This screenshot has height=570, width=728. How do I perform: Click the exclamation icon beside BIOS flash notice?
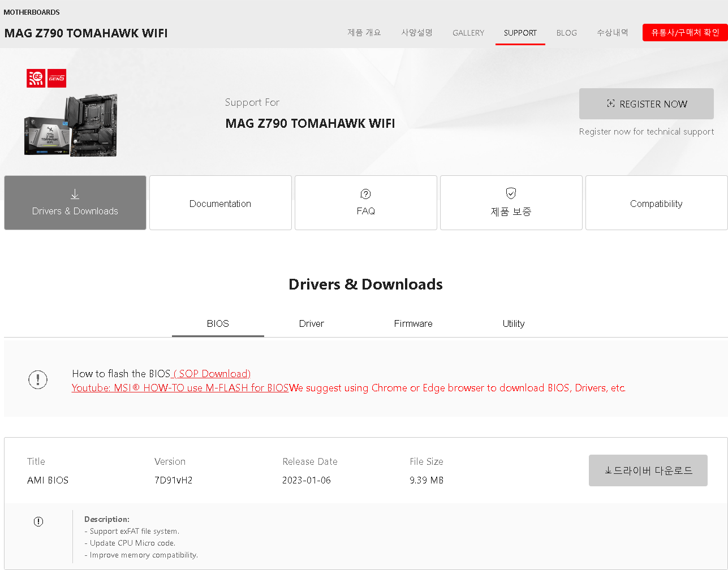coord(38,379)
